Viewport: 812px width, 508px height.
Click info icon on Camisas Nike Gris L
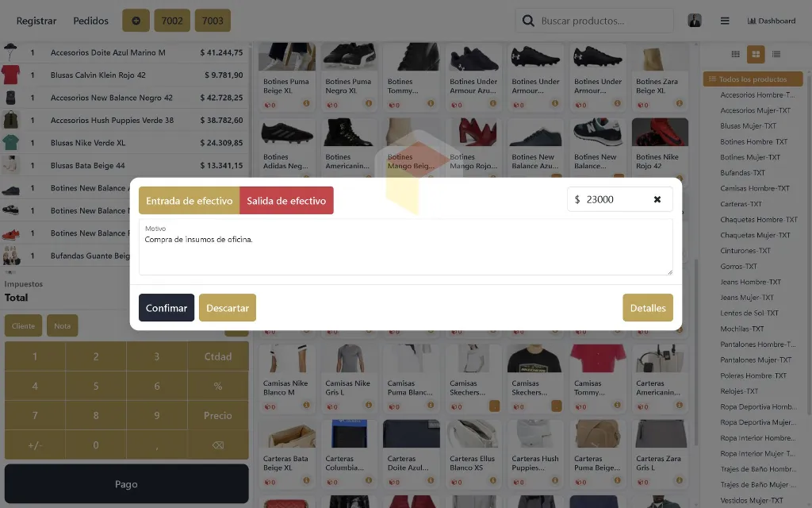369,405
